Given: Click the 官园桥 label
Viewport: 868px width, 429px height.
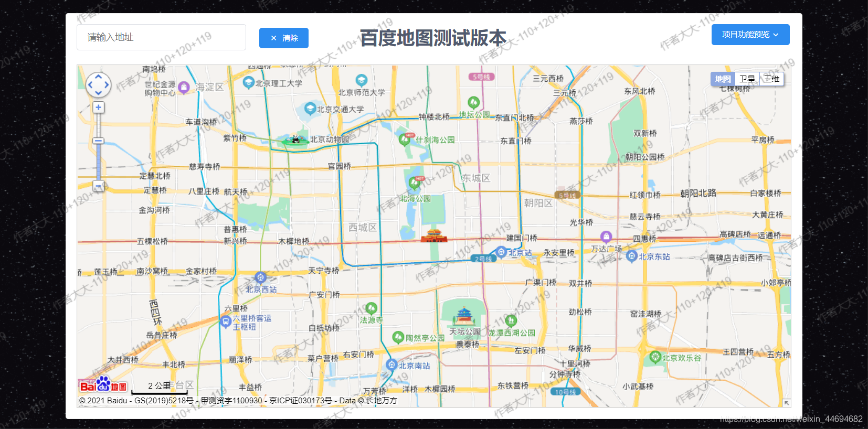Looking at the screenshot, I should pos(339,166).
